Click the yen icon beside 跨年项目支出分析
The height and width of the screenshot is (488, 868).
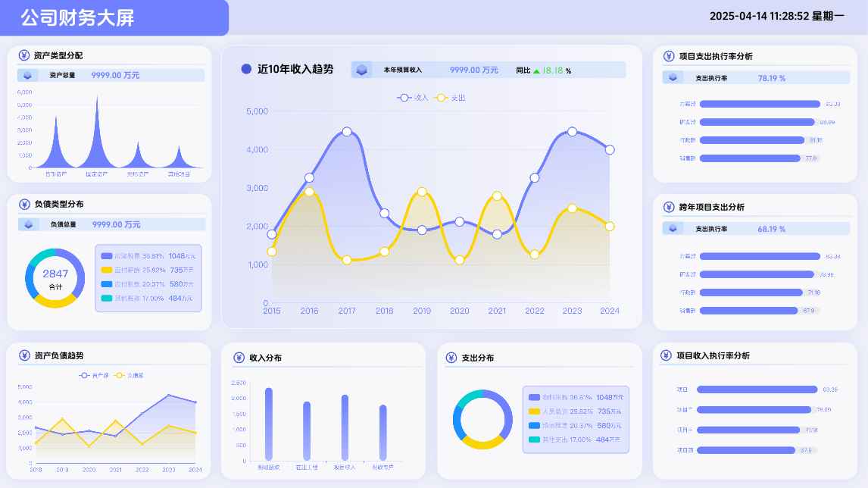(669, 207)
